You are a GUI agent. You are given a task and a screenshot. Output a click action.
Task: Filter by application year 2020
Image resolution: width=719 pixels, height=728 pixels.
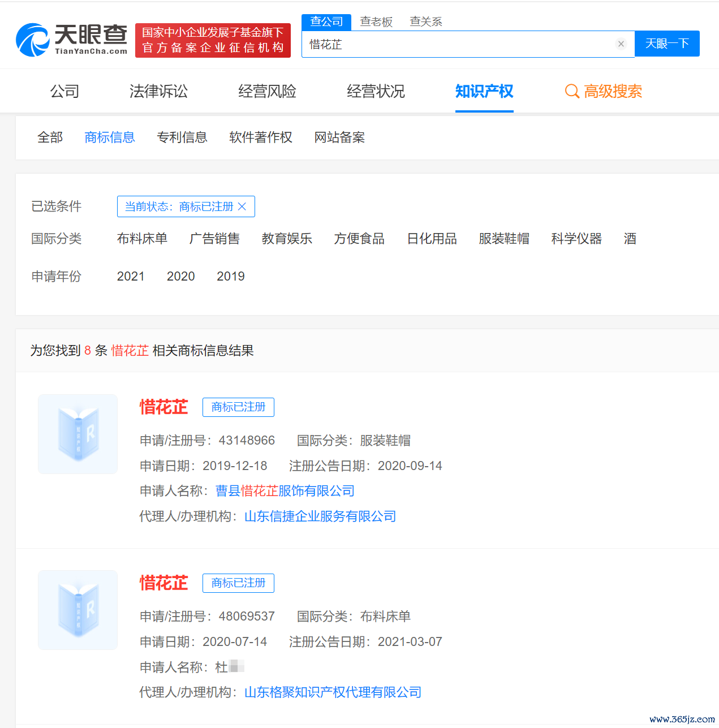(180, 276)
